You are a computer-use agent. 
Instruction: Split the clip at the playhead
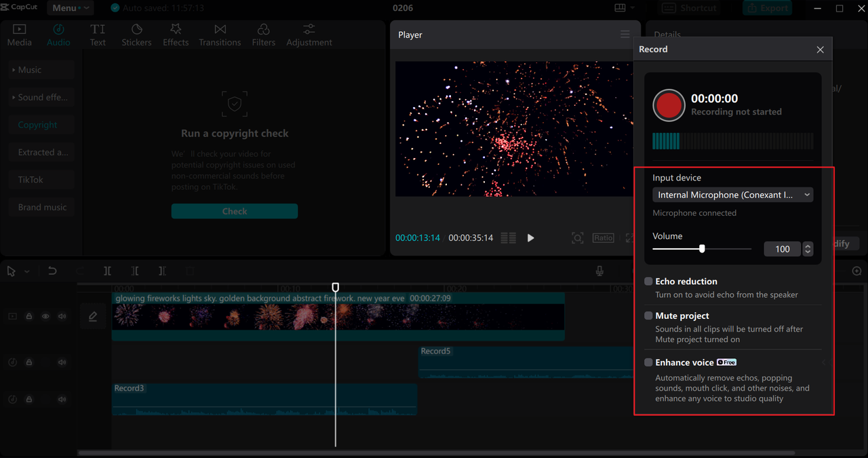tap(107, 271)
